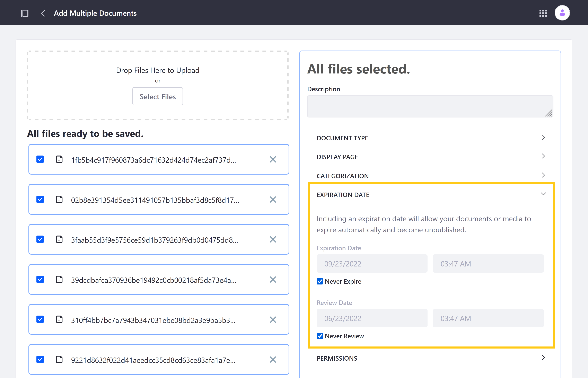Click the grid/apps icon in top-right toolbar
This screenshot has height=378, width=588.
pos(543,12)
